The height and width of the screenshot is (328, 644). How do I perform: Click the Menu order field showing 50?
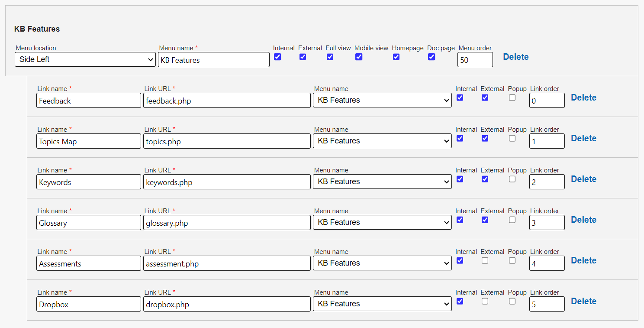tap(475, 60)
